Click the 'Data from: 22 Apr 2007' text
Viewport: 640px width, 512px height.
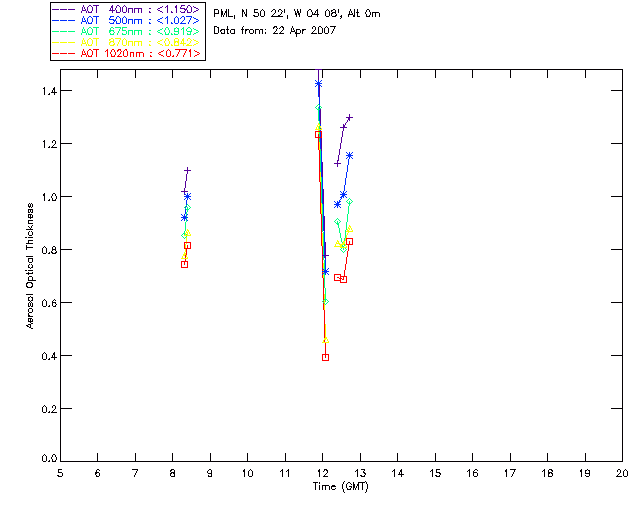pos(275,30)
